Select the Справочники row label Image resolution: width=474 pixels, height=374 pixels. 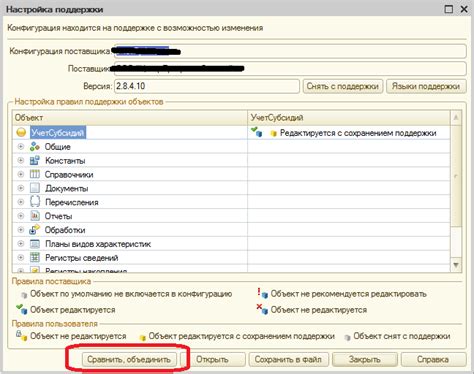[69, 174]
